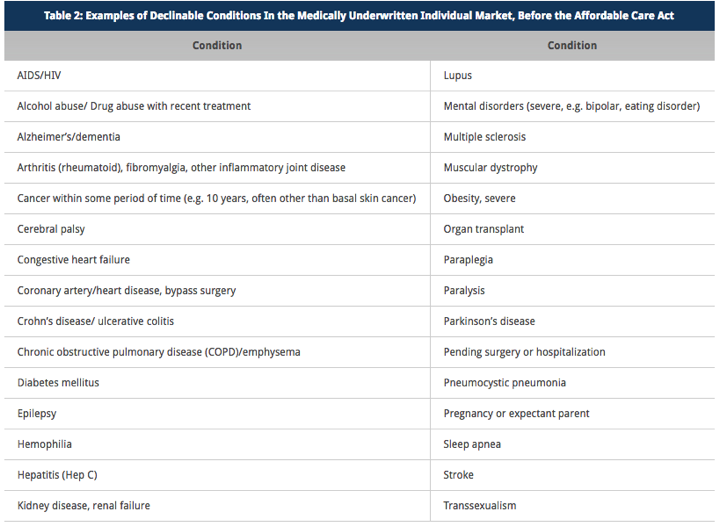This screenshot has height=527, width=720.
Task: Click Chronic obstructive pulmonary disease entry
Action: (x=158, y=352)
